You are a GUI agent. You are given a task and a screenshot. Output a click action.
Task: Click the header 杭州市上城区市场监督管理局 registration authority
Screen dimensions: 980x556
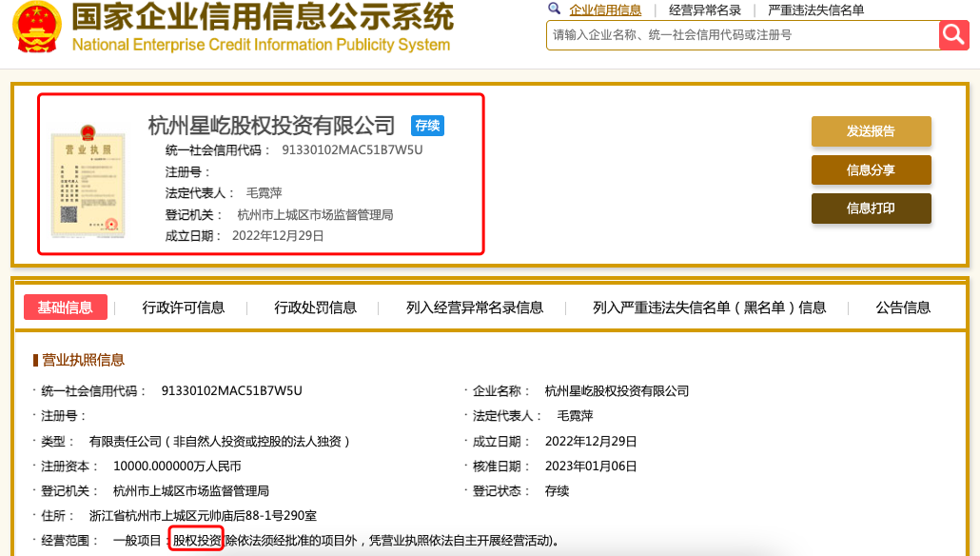(315, 215)
